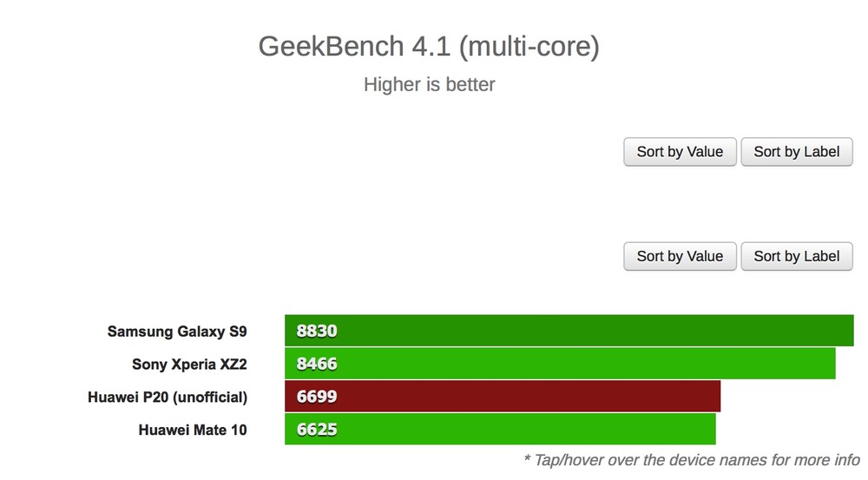
Task: Select the Sony Xperia XZ2 device name
Action: point(189,365)
